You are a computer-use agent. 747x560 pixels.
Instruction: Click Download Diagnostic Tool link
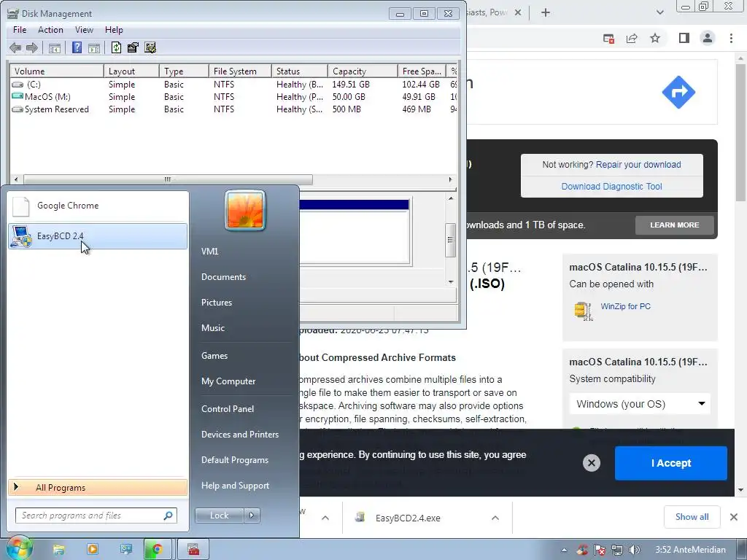[612, 187]
